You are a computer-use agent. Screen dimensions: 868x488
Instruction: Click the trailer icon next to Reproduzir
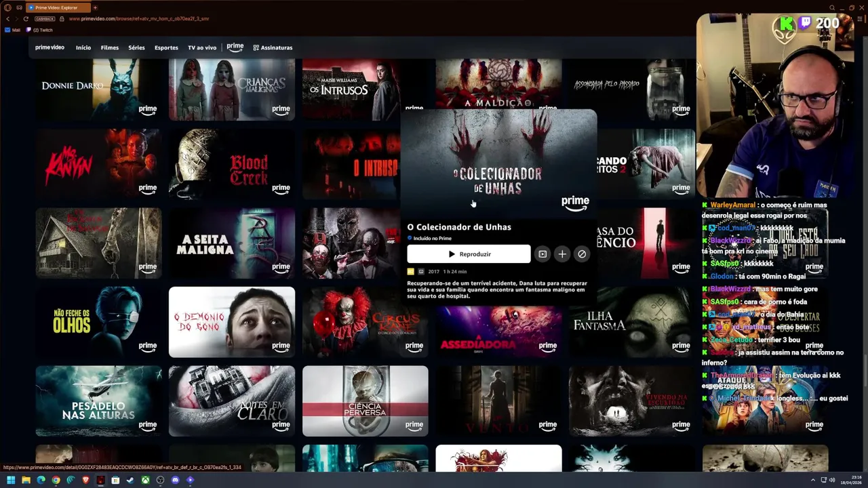[x=542, y=254]
